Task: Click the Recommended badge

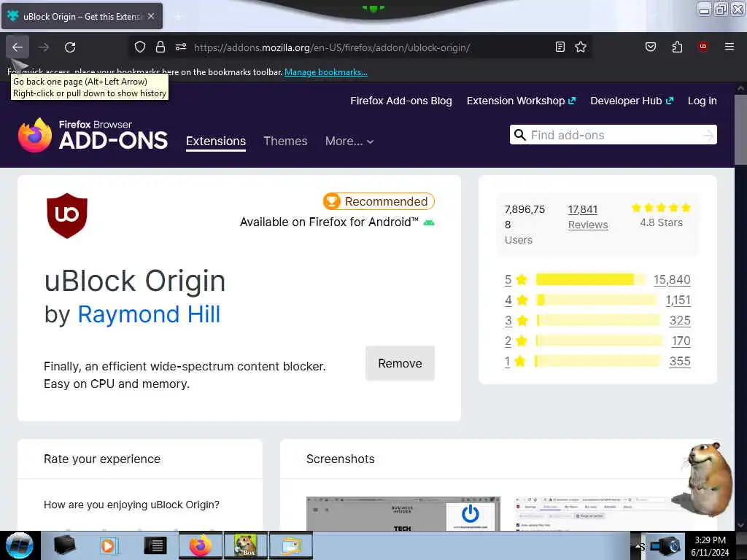Action: pyautogui.click(x=379, y=201)
